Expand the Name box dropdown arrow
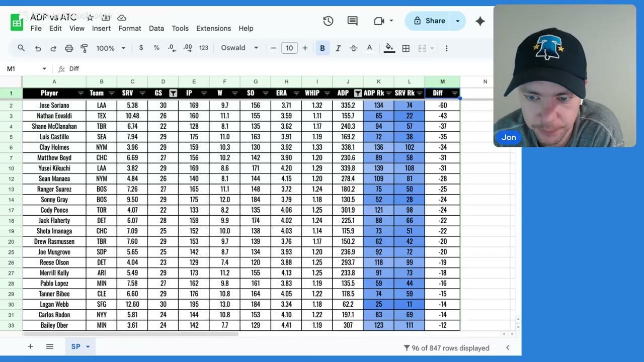The image size is (644, 362). (44, 69)
